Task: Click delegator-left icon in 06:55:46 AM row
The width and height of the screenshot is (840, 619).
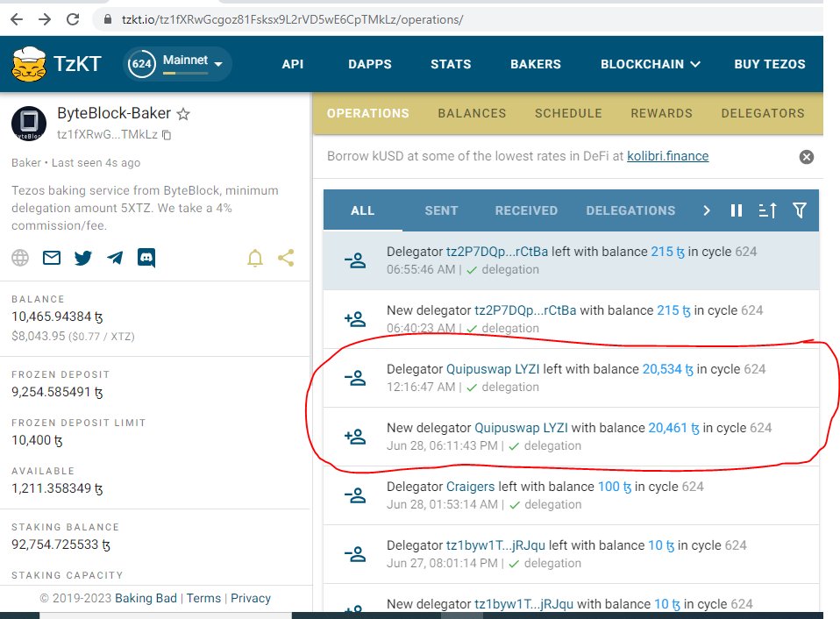Action: tap(354, 260)
